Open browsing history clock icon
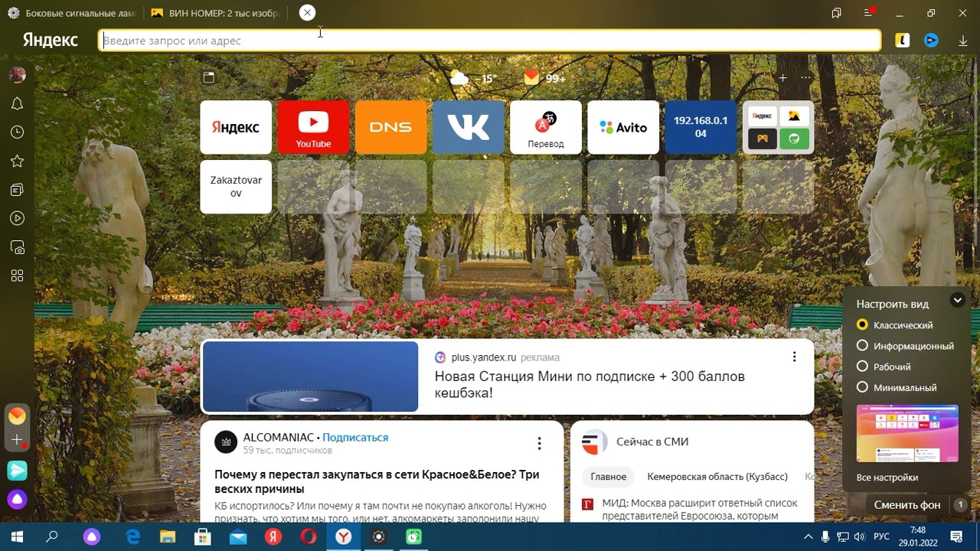Viewport: 980px width, 551px height. click(x=17, y=132)
